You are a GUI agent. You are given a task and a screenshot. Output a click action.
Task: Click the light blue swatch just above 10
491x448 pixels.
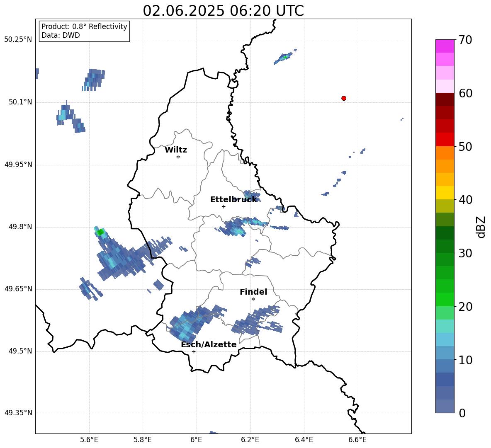(x=445, y=353)
